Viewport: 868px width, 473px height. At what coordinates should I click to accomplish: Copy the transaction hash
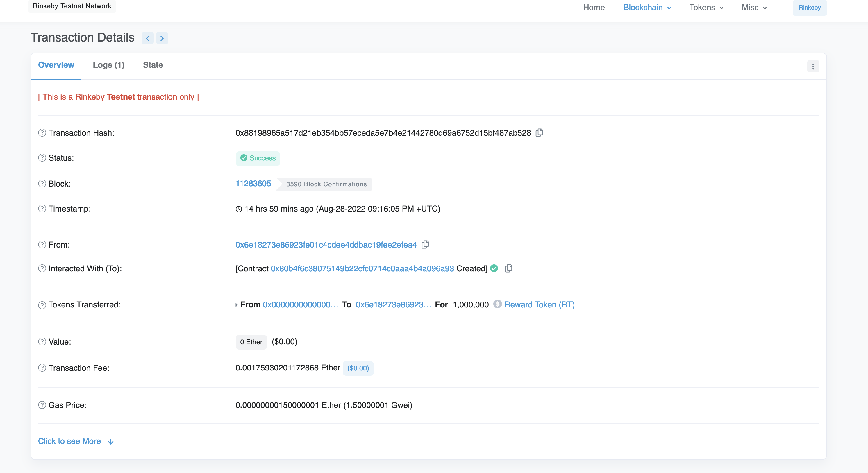[539, 133]
